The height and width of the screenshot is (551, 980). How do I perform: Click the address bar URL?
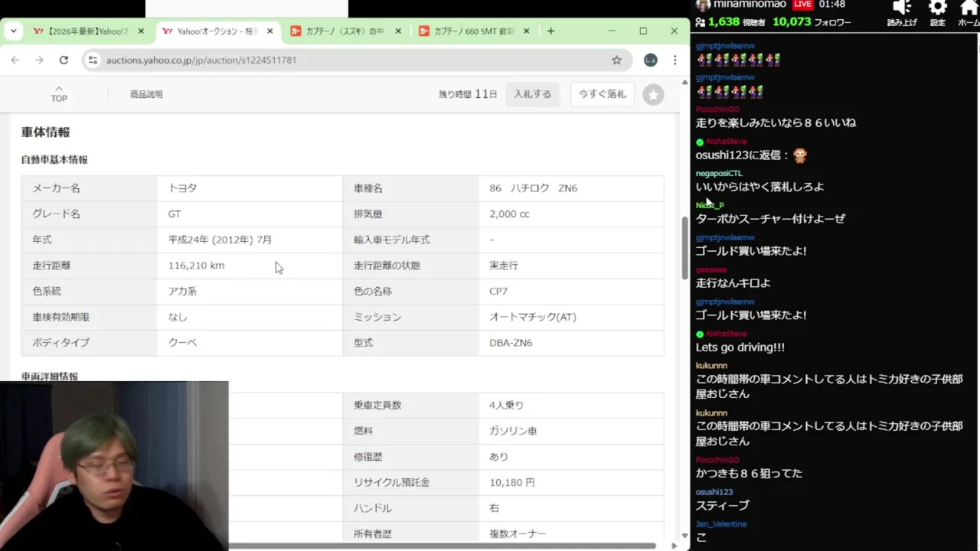click(201, 60)
